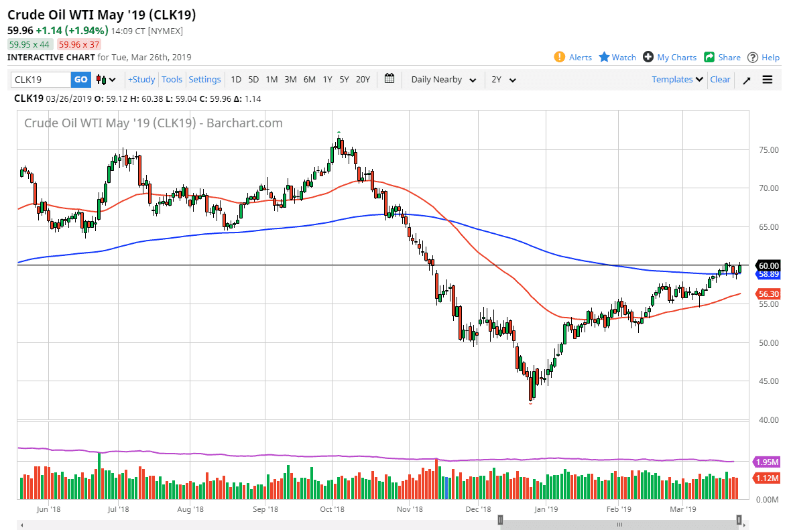Screen dimensions: 787x532
Task: Open the Daily Nearby dropdown
Action: coord(443,79)
